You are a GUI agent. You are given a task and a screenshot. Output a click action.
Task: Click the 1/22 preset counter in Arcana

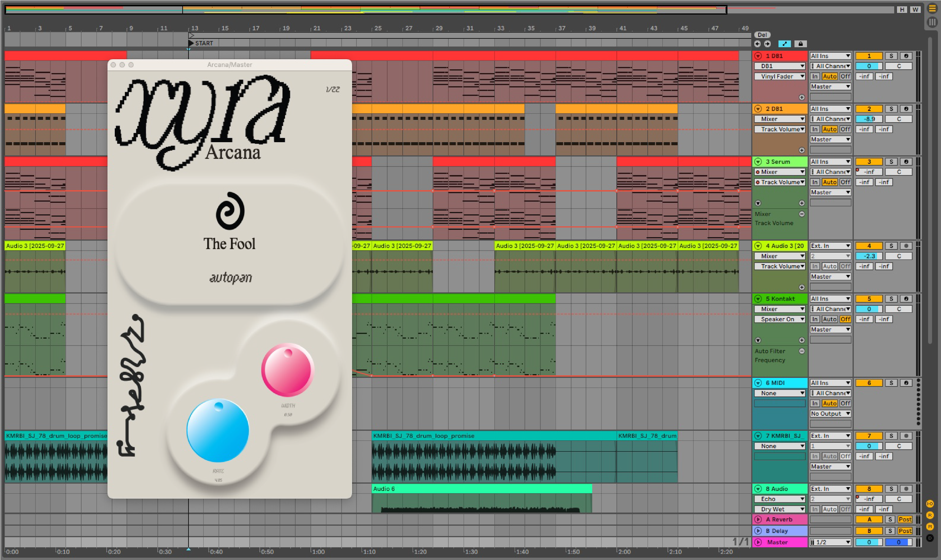(x=333, y=90)
